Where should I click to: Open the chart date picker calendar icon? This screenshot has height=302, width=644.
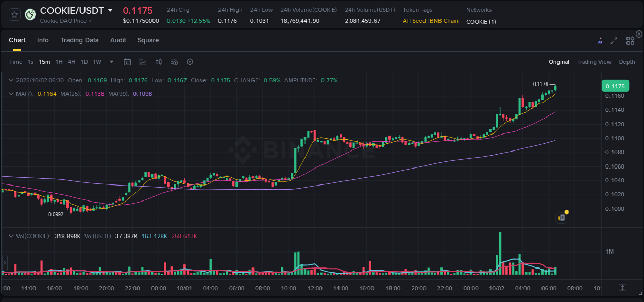click(x=127, y=62)
